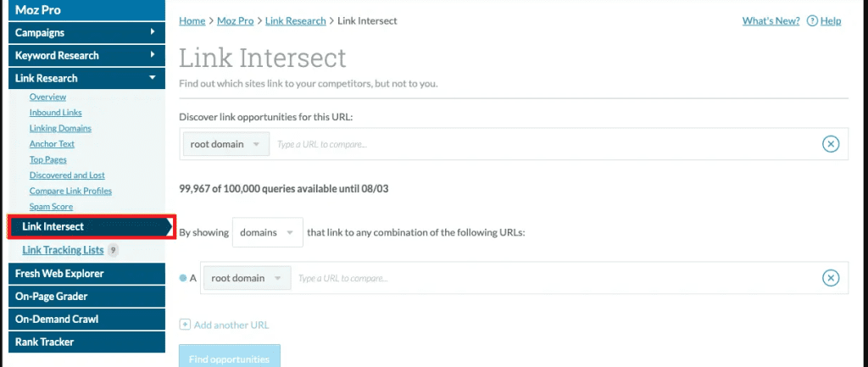Open the domains dropdown next to By showing
Image resolution: width=868 pixels, height=367 pixels.
coord(268,232)
